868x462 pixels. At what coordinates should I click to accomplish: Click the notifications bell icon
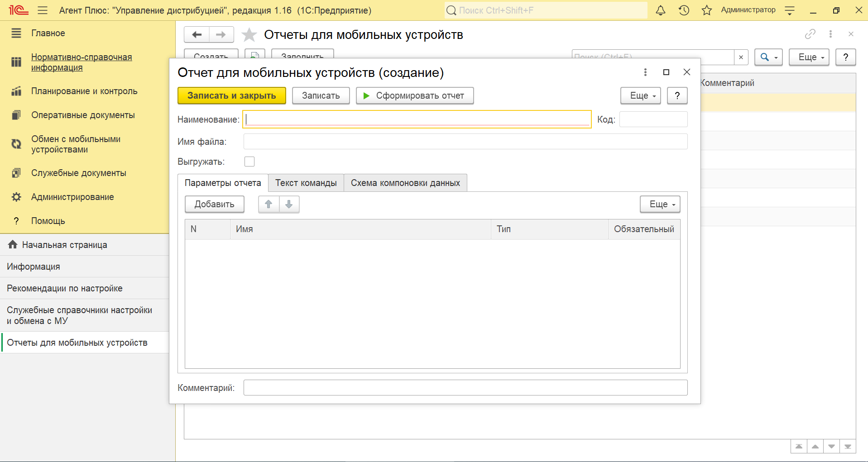661,10
